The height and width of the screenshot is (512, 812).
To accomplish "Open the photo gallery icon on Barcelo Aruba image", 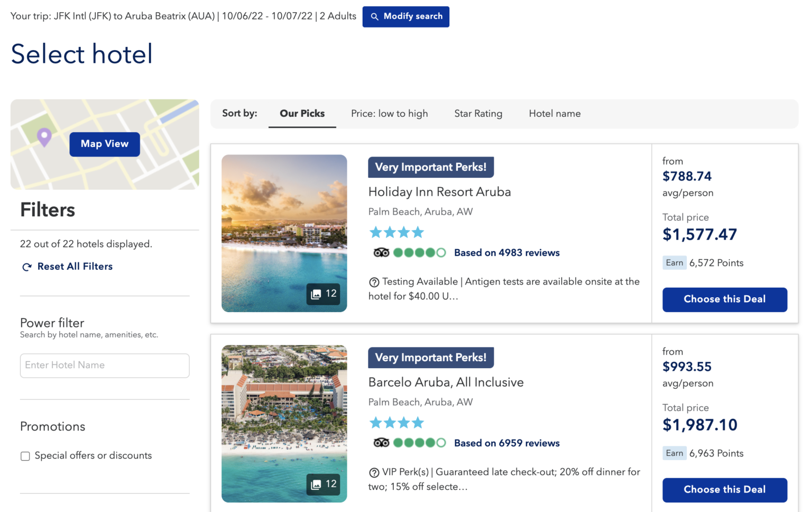I will (323, 484).
